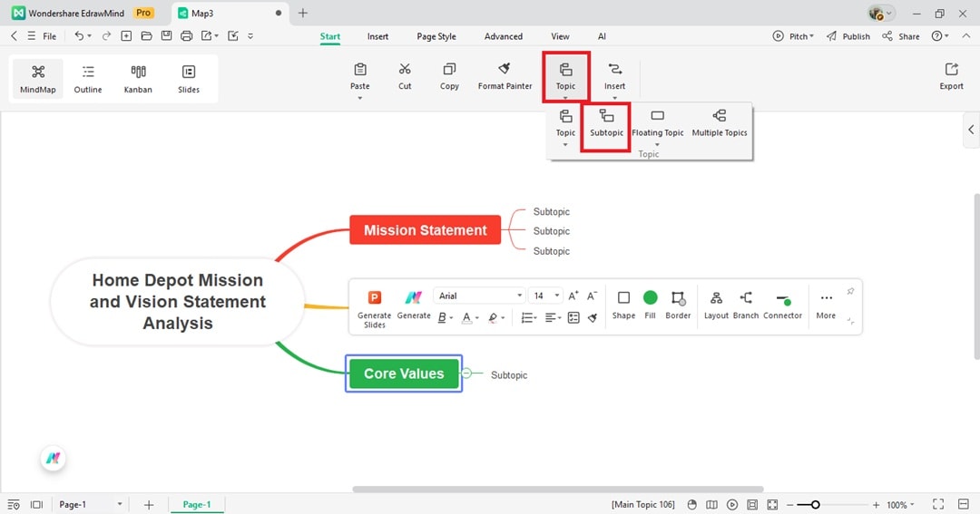
Task: Open the Border options
Action: click(678, 305)
